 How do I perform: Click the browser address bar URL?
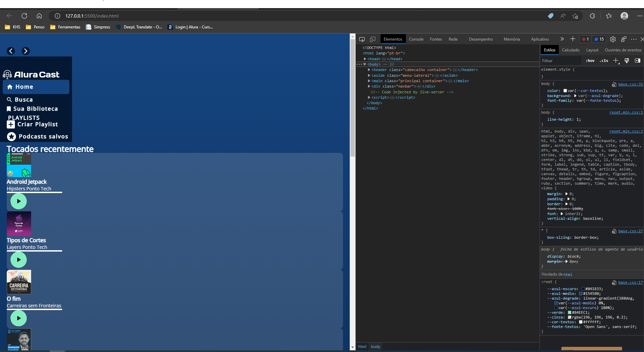point(92,16)
